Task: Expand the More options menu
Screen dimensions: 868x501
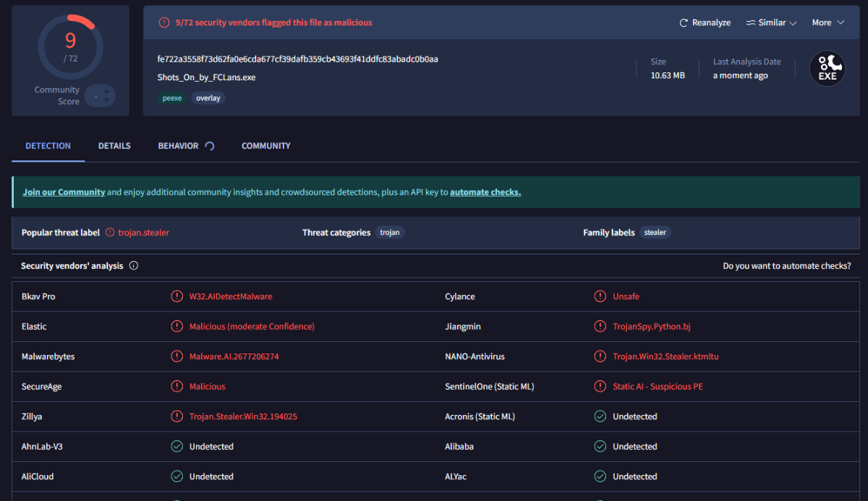Action: click(828, 22)
